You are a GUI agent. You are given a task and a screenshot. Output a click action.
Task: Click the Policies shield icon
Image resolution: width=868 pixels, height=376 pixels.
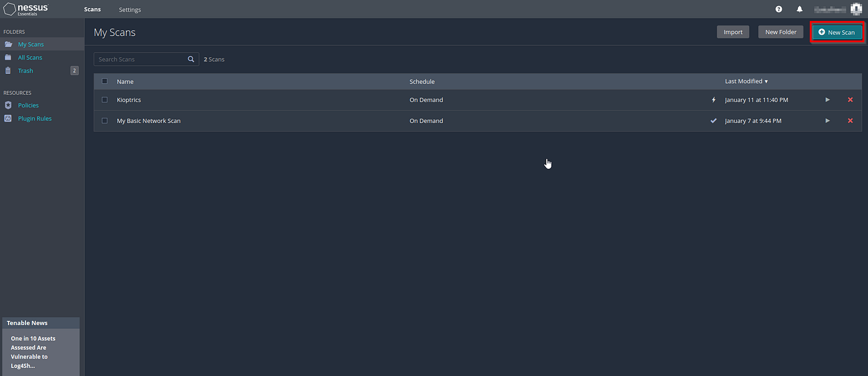(8, 105)
